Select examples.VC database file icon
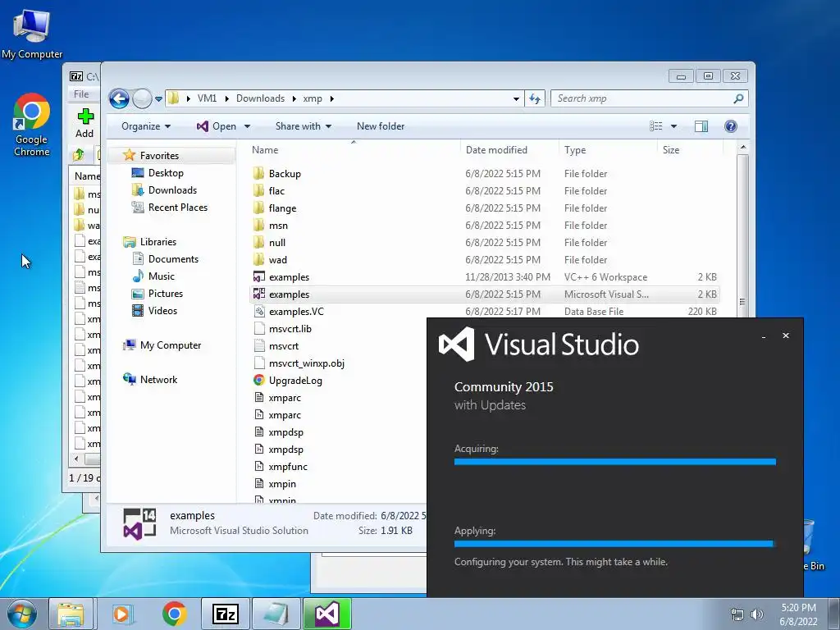This screenshot has height=630, width=840. tap(258, 311)
